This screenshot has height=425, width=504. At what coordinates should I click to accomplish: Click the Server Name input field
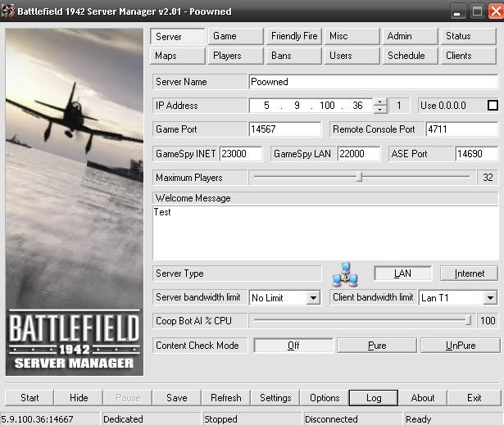pos(373,82)
